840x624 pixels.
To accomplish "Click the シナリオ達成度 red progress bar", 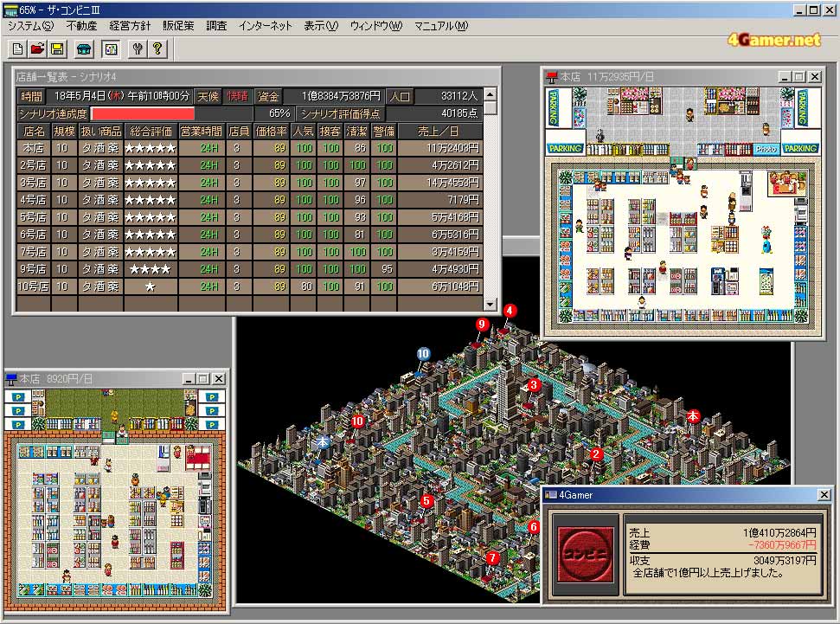I will pyautogui.click(x=143, y=113).
